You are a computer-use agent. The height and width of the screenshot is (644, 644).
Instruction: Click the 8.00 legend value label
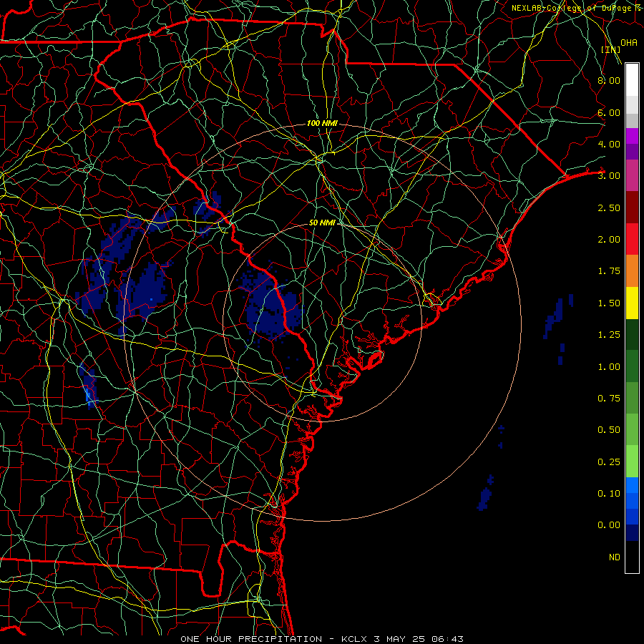click(609, 80)
